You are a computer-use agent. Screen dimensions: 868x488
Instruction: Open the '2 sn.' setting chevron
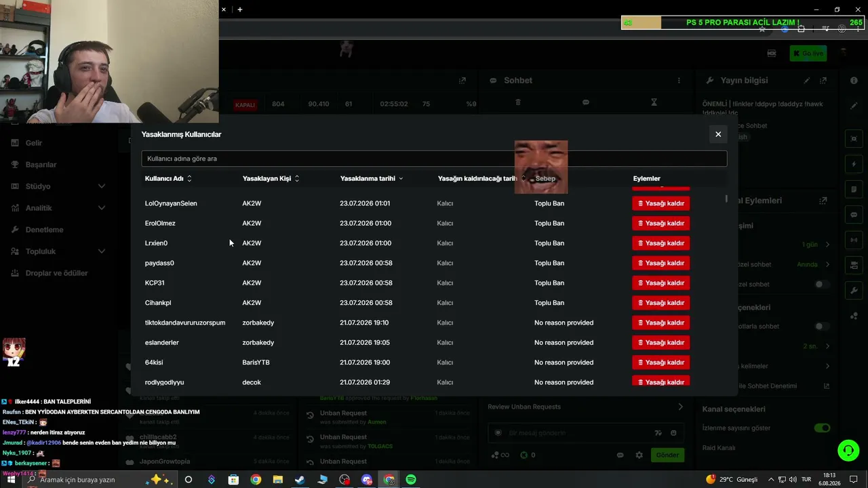point(827,346)
